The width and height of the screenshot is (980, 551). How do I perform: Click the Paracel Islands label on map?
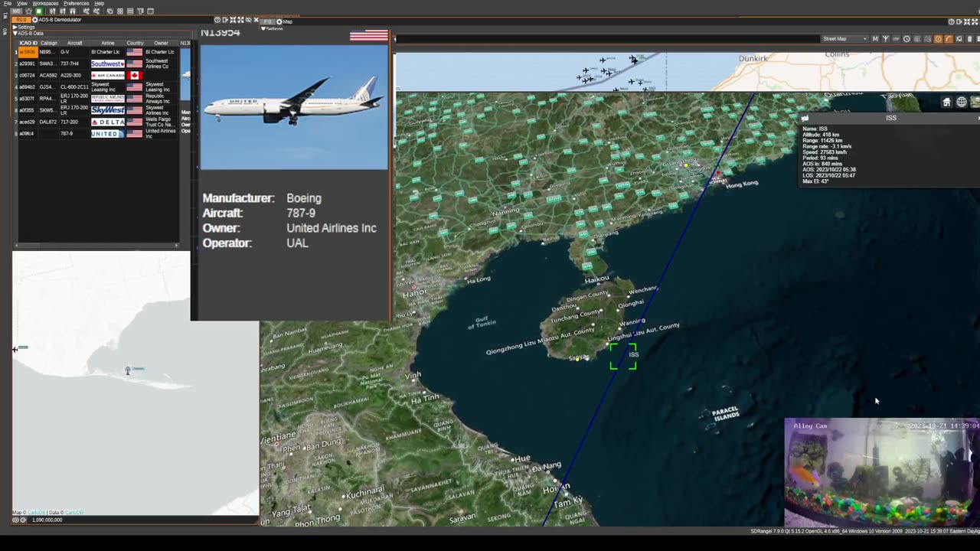[726, 414]
